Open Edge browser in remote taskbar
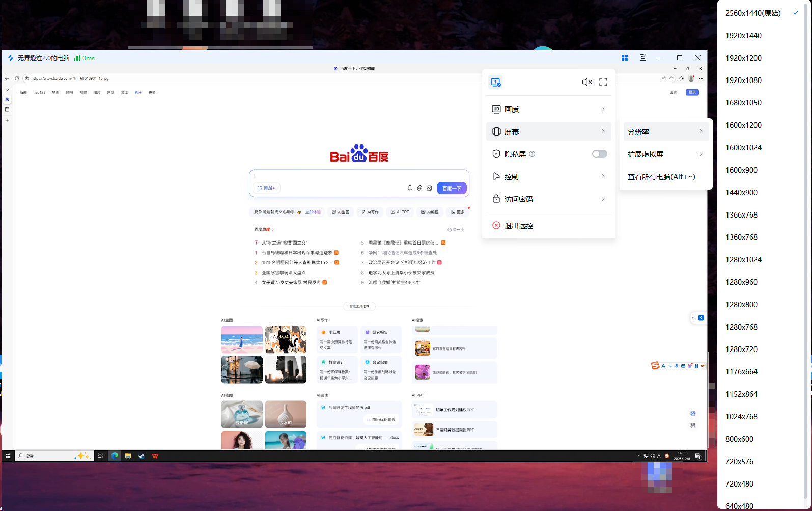Viewport: 812px width, 511px height. point(115,456)
